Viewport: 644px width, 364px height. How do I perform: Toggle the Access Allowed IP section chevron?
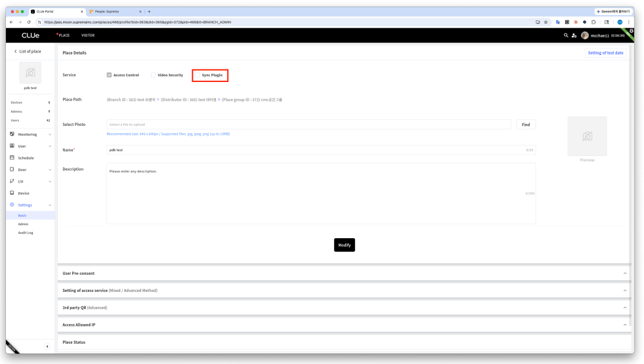click(625, 325)
